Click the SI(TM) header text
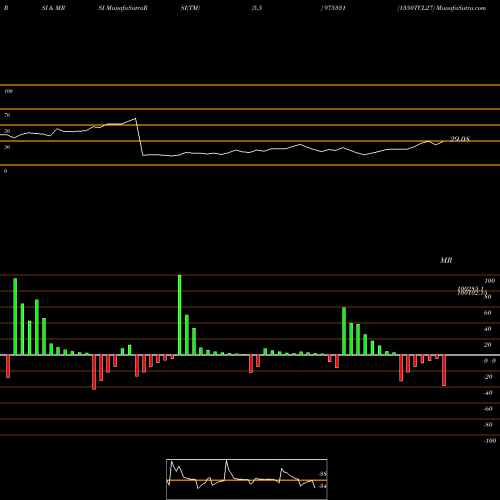The width and height of the screenshot is (500, 500). point(190,8)
